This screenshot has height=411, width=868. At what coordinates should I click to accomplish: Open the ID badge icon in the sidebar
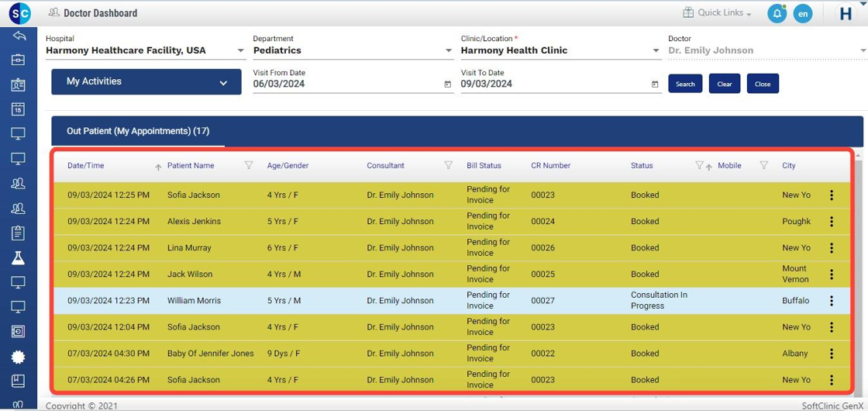(x=19, y=85)
